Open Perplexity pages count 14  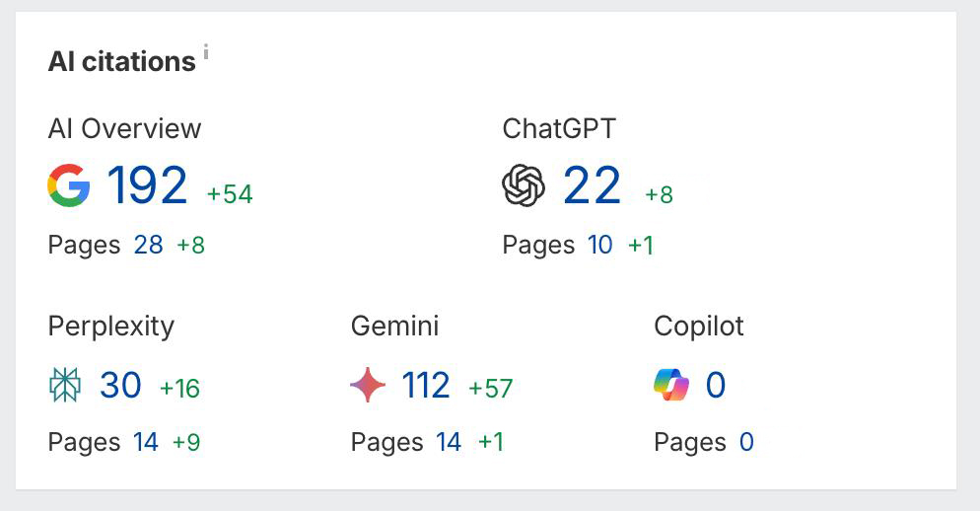point(146,442)
